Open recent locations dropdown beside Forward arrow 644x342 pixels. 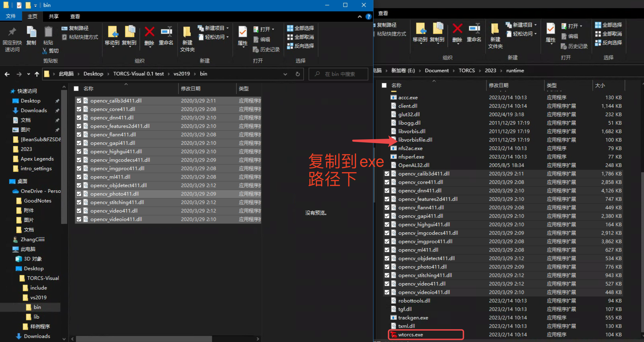(x=28, y=74)
